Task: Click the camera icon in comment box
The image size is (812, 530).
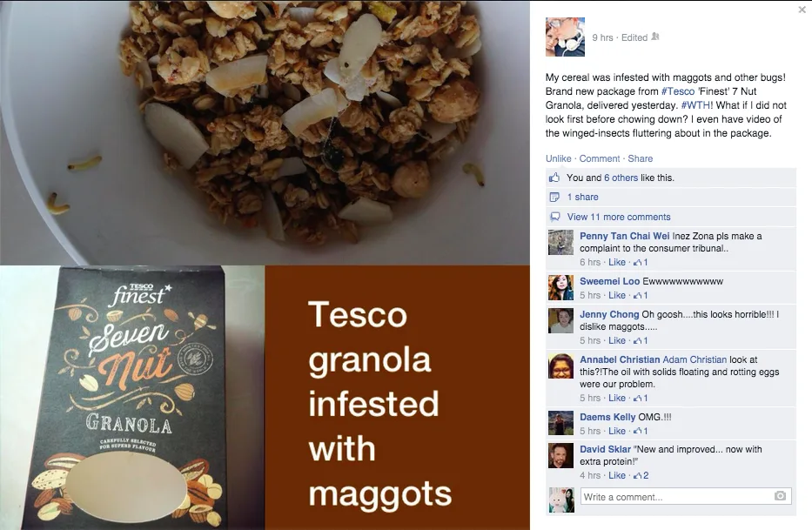Action: pyautogui.click(x=780, y=496)
